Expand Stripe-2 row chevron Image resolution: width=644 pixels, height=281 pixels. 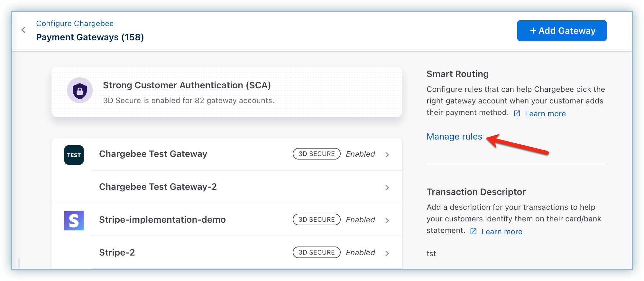click(x=387, y=253)
